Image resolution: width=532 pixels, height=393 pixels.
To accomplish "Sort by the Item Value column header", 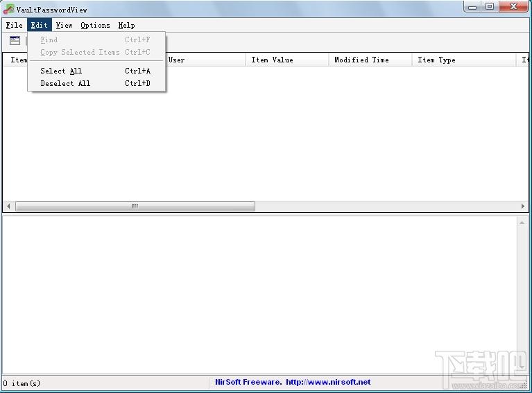I will 287,60.
